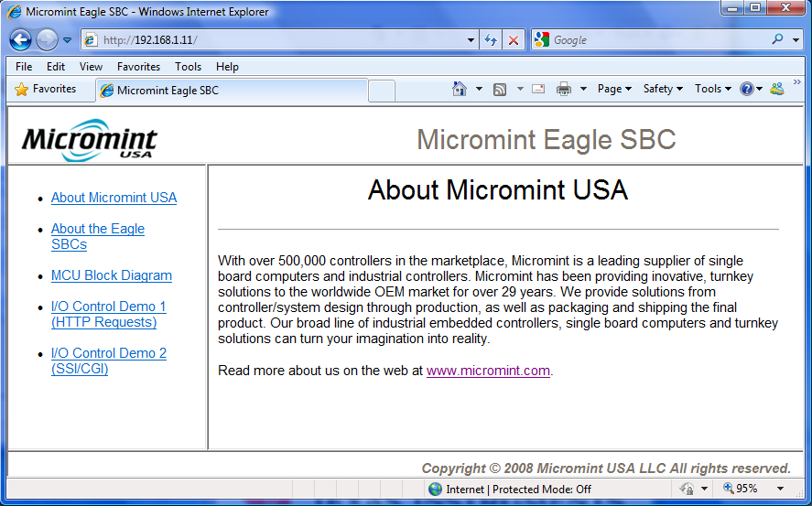Select the Micromint Eagle SBC tab
The height and width of the screenshot is (506, 812).
tap(168, 91)
